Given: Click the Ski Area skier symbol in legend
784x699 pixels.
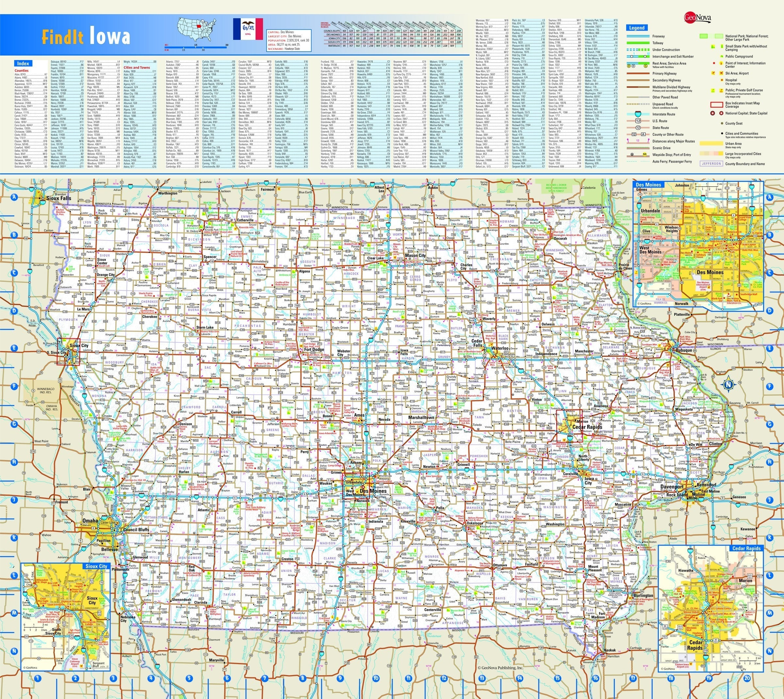Looking at the screenshot, I should (713, 73).
